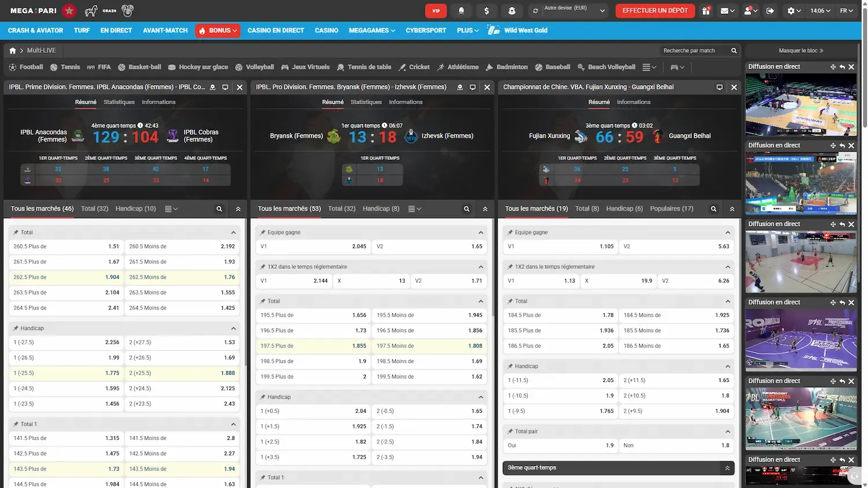Select handicap 1 (-25.5) at 1.775
This screenshot has height=488, width=868.
[x=67, y=373]
